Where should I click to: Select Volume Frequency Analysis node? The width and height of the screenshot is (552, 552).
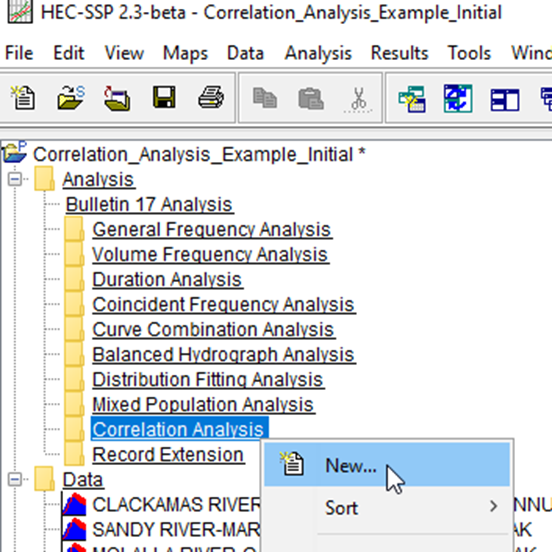pyautogui.click(x=210, y=254)
